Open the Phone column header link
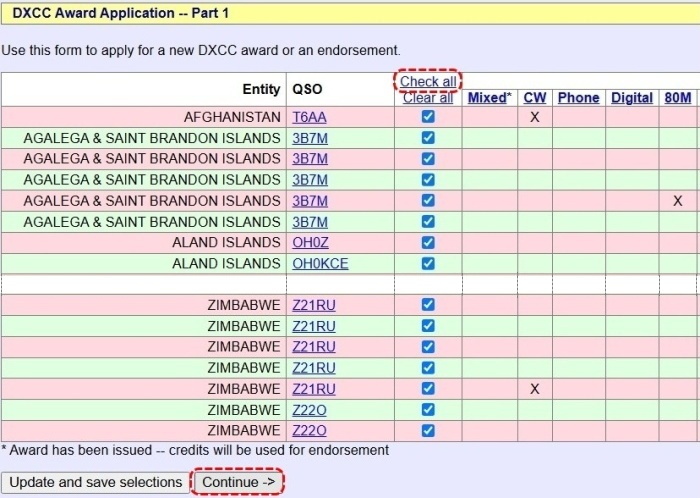 579,98
